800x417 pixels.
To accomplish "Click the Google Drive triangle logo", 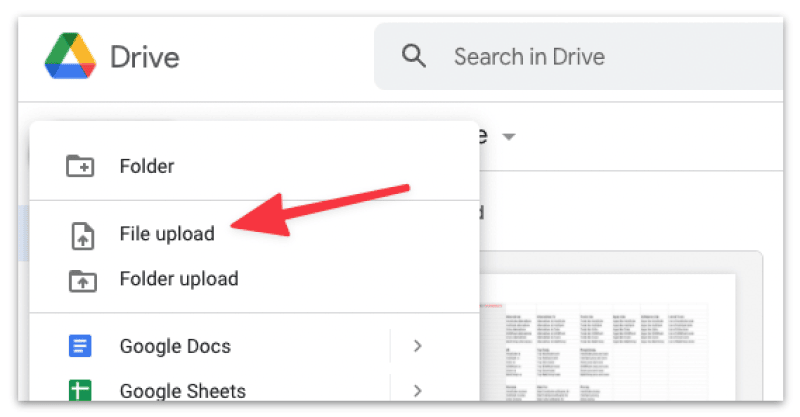I will click(x=69, y=56).
